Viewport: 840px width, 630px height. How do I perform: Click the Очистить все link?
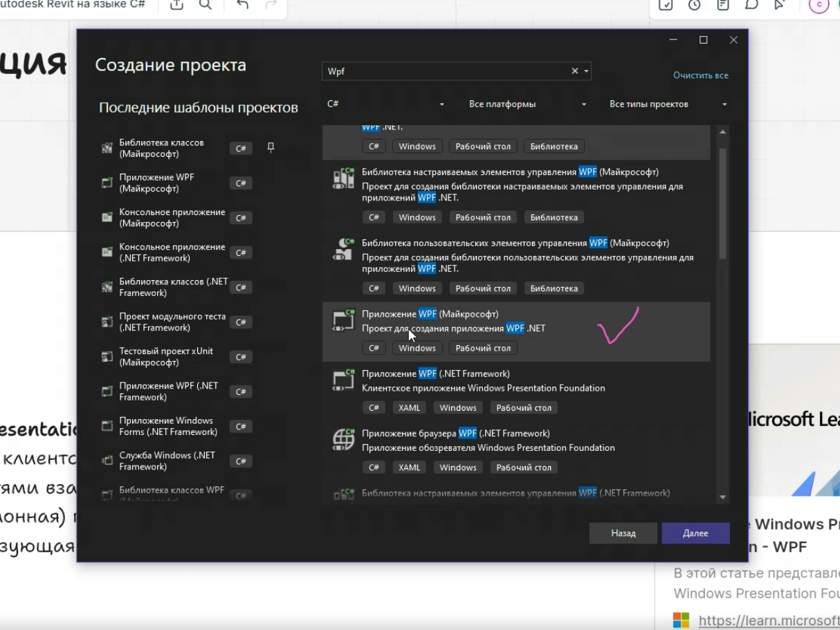[701, 75]
